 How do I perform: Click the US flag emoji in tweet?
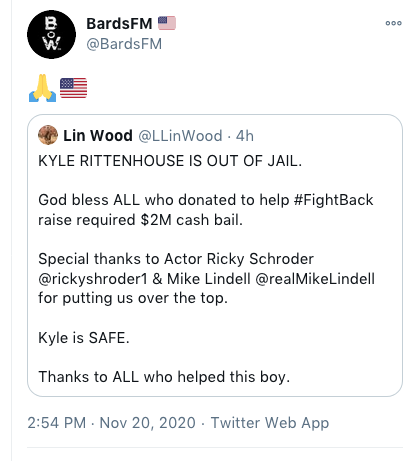click(73, 88)
